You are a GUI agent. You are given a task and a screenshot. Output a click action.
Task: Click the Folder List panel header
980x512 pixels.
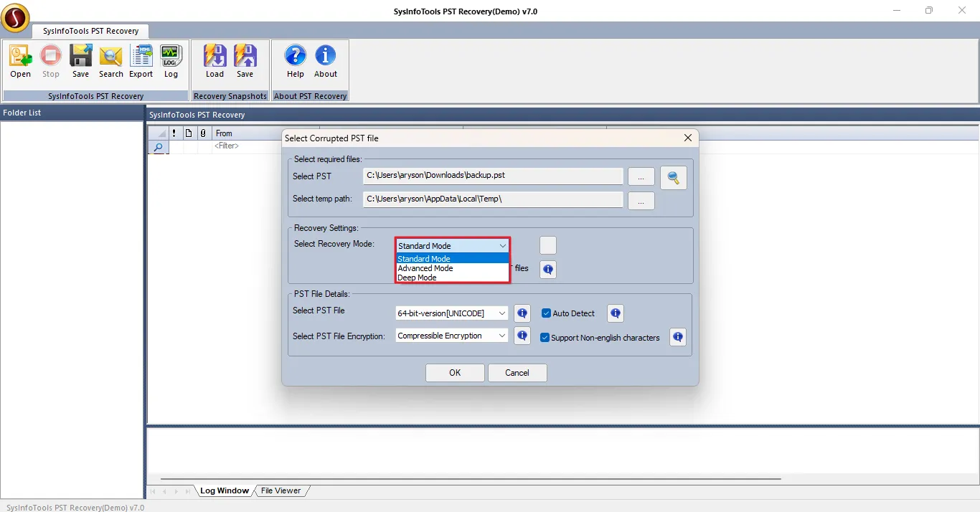(72, 113)
